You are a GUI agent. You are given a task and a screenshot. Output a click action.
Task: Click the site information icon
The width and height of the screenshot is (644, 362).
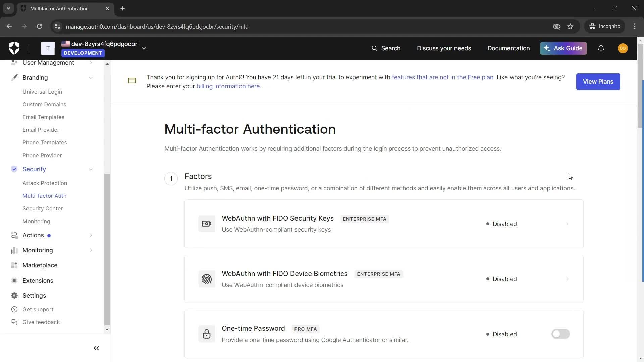pos(57,26)
